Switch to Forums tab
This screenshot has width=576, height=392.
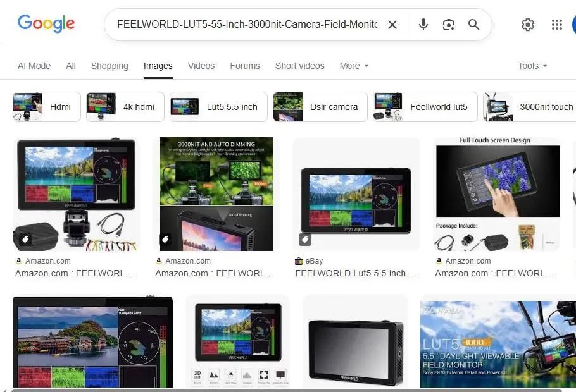(x=245, y=66)
